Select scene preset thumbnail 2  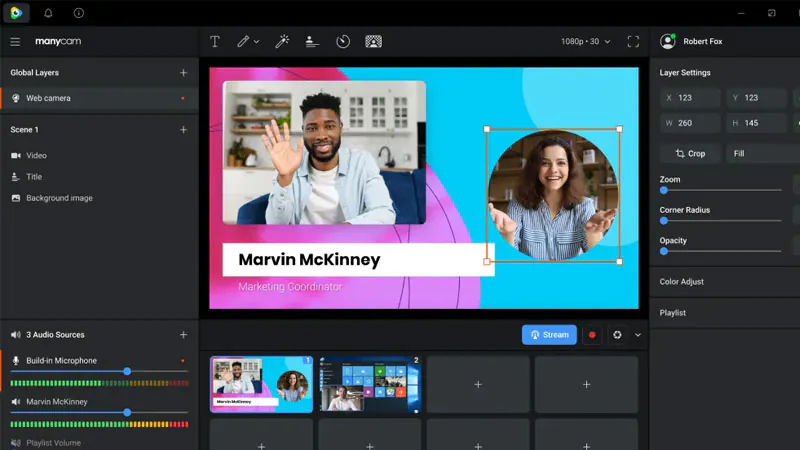(x=370, y=384)
